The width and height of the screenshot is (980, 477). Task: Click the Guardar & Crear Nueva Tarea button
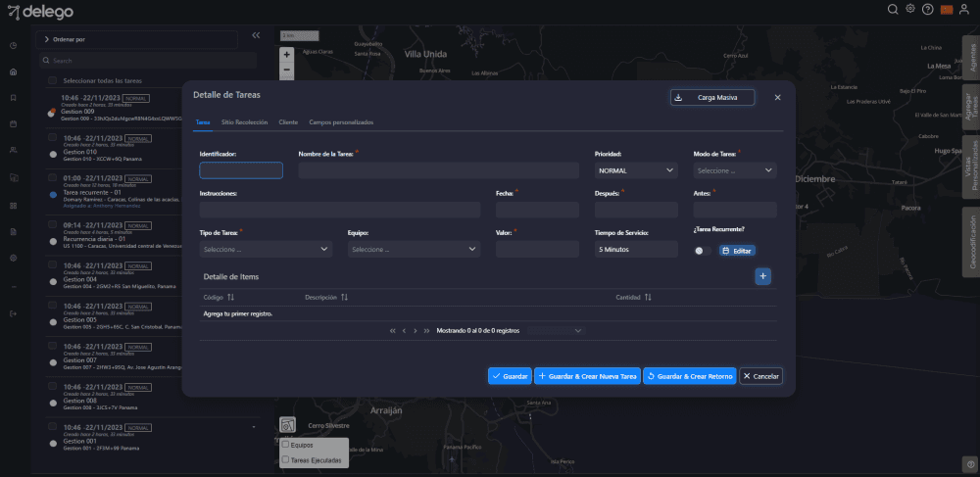(x=587, y=376)
